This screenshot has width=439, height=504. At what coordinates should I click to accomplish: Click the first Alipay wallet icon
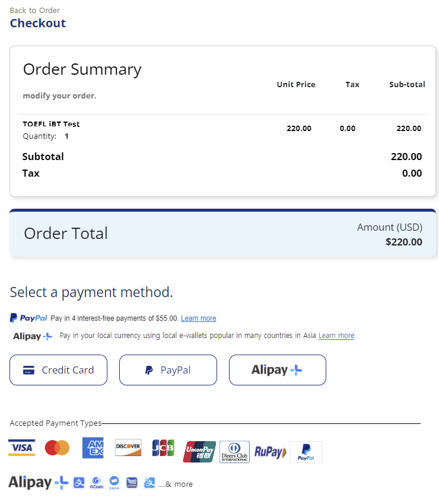point(79,483)
